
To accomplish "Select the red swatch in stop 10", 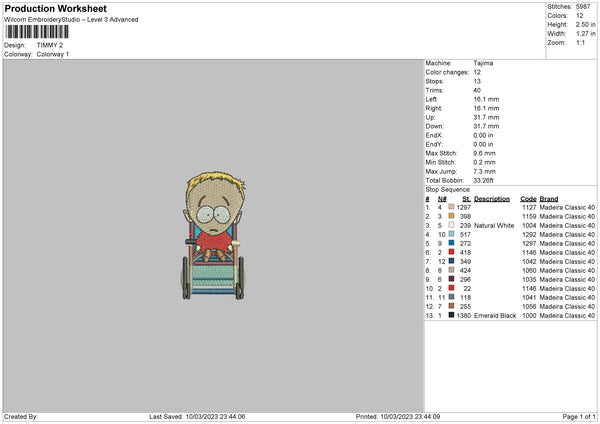I will pyautogui.click(x=451, y=288).
